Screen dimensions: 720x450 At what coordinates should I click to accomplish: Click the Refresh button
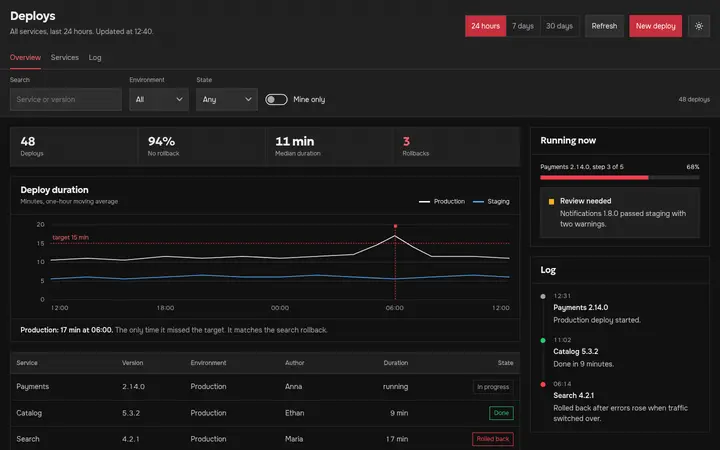[x=604, y=26]
